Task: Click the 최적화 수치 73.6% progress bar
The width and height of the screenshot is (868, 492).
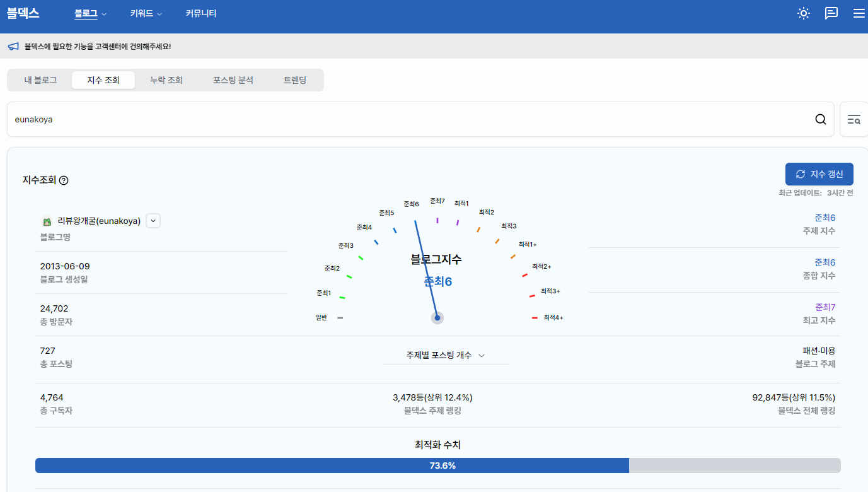Action: pyautogui.click(x=437, y=466)
